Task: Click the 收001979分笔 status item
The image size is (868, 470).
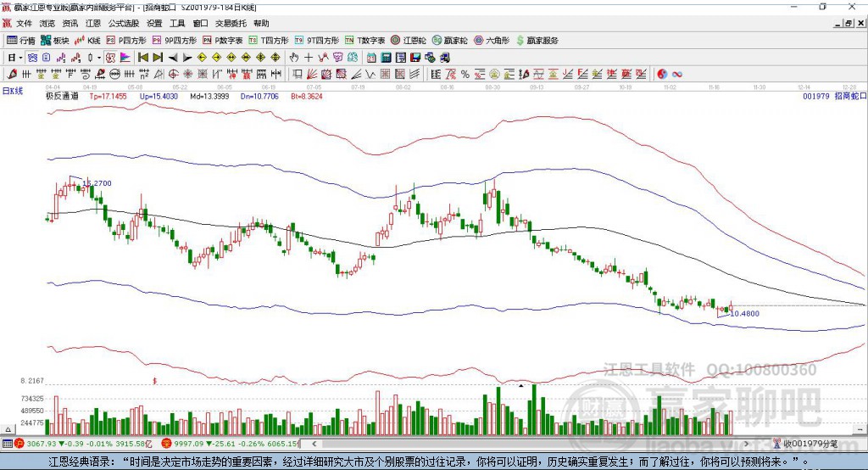Action: coord(806,444)
